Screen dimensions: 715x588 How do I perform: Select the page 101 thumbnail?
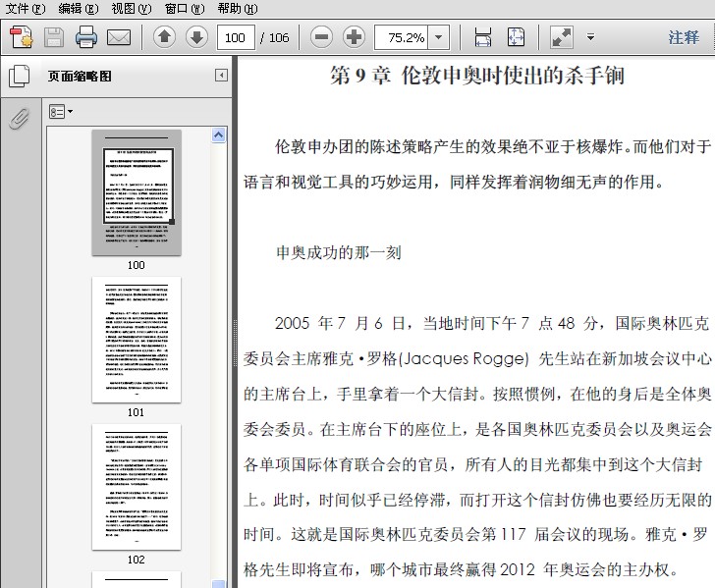tap(136, 340)
